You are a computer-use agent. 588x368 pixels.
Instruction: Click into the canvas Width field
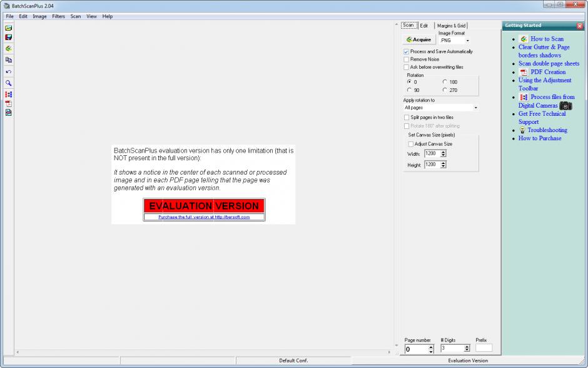[x=432, y=154]
